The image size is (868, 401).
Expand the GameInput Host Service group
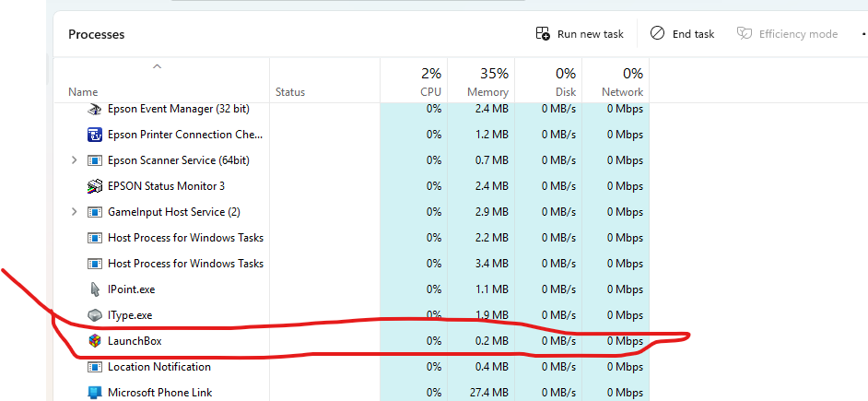pyautogui.click(x=75, y=212)
